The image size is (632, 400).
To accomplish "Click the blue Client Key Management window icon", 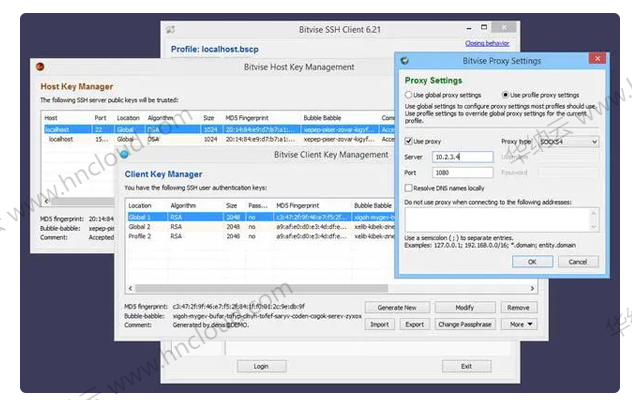I will pos(125,154).
